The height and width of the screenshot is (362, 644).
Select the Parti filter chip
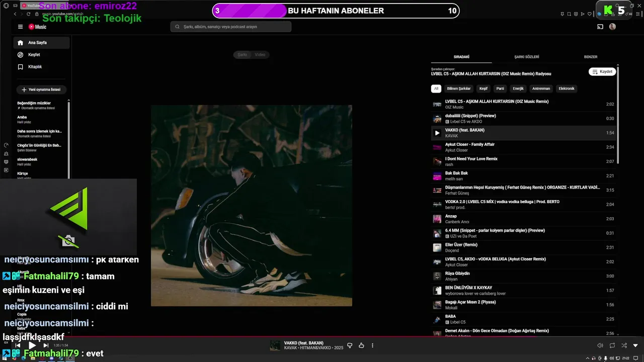[500, 88]
